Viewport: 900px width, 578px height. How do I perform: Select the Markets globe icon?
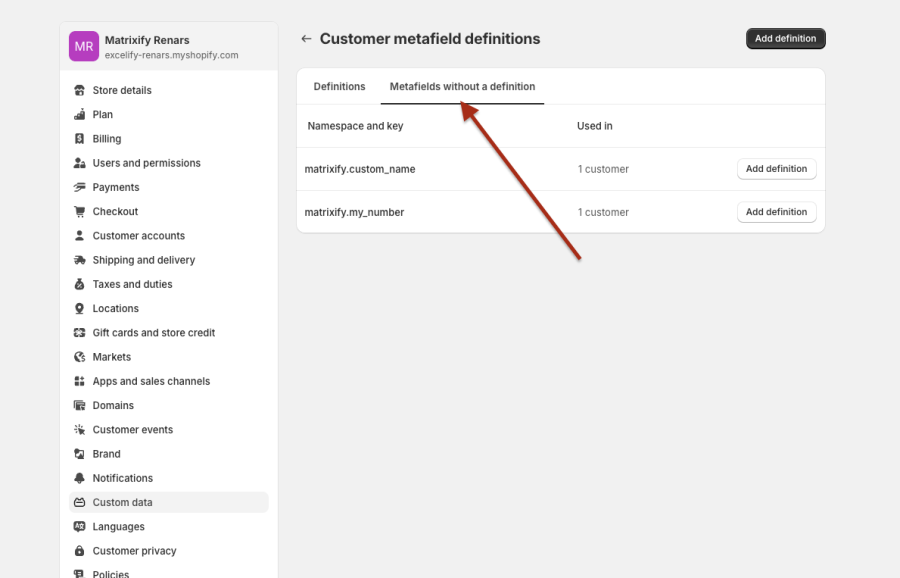(79, 356)
